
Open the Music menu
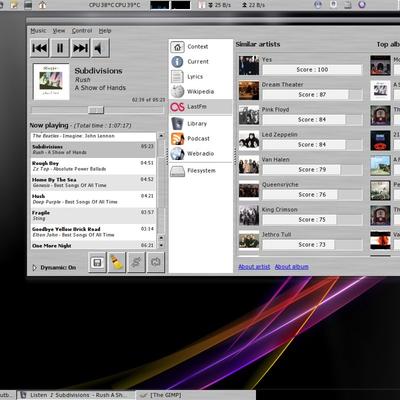point(38,31)
